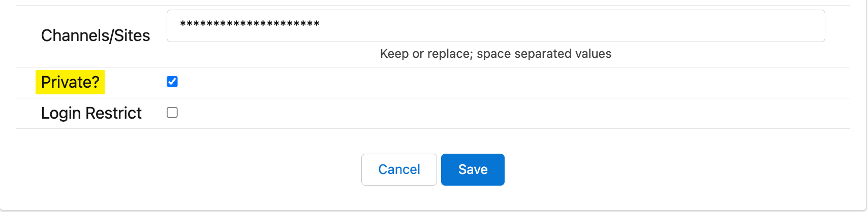Click the highlighted Private? label
868x212 pixels.
70,82
